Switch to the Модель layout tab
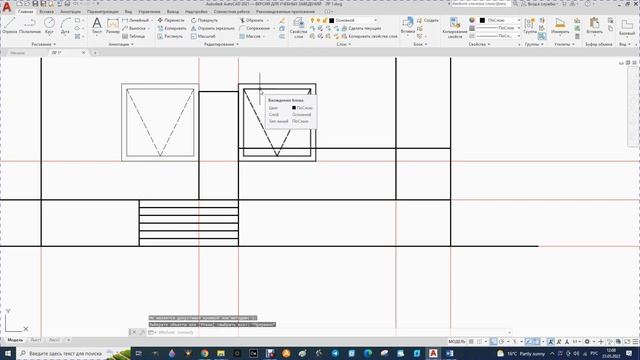The image size is (640, 360). [15, 340]
